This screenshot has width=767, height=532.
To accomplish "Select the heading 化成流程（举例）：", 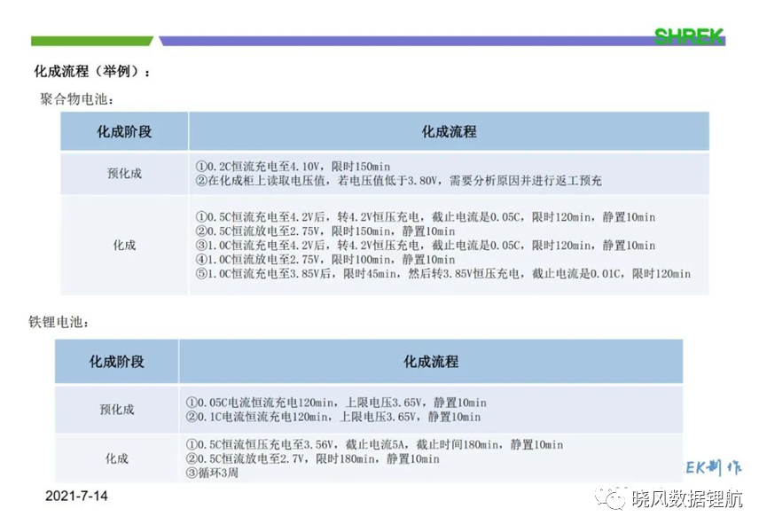I will [x=92, y=72].
